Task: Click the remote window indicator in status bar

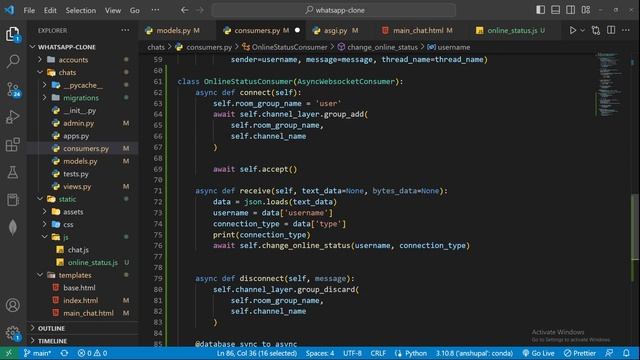Action: pyautogui.click(x=9, y=353)
